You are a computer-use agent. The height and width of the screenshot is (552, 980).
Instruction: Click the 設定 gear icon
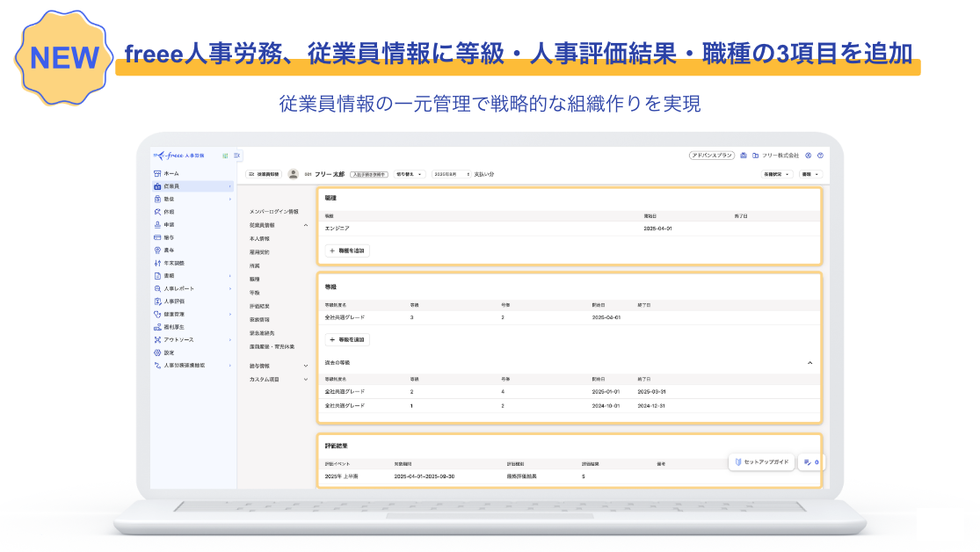pyautogui.click(x=156, y=352)
